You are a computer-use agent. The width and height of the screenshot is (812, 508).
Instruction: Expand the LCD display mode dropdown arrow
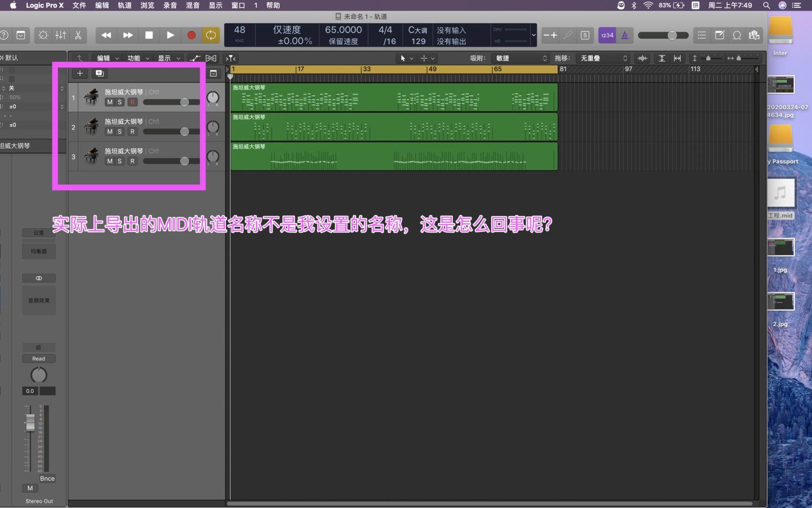click(533, 35)
